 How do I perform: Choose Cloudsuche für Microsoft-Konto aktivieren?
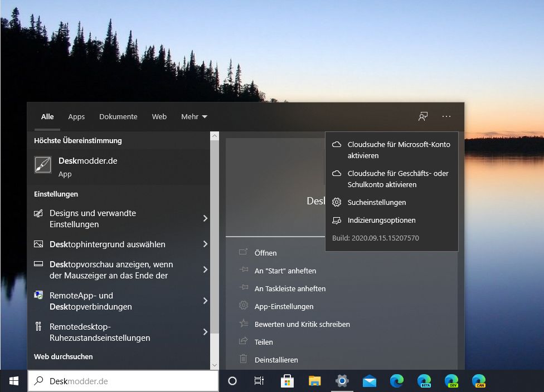[392, 150]
